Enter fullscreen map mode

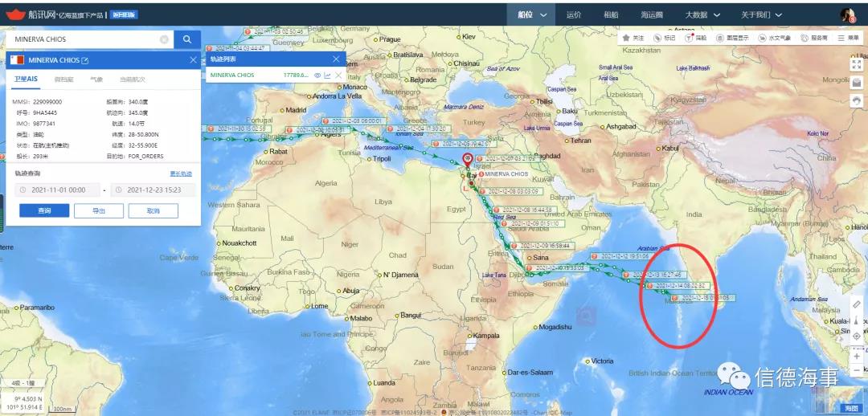click(x=857, y=64)
